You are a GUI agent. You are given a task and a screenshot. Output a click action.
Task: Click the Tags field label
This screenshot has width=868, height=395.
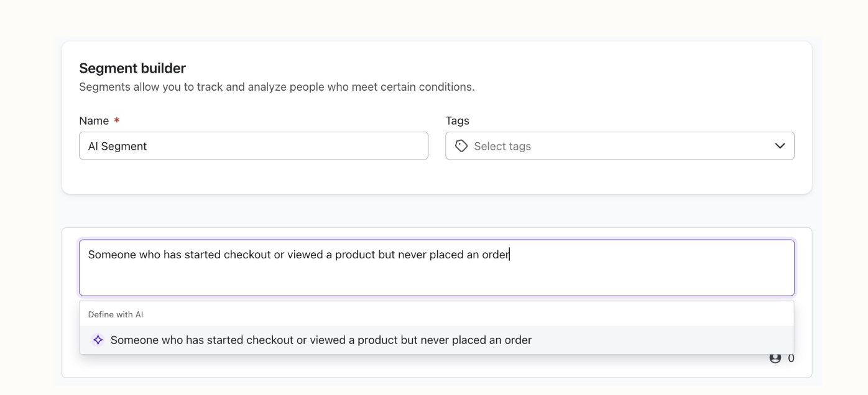click(x=457, y=121)
